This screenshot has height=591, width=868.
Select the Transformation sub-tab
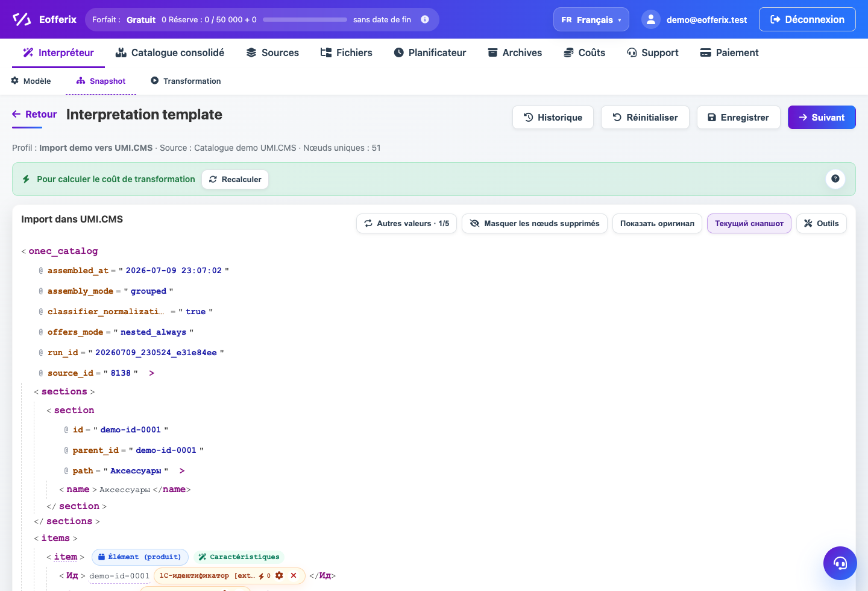(186, 81)
